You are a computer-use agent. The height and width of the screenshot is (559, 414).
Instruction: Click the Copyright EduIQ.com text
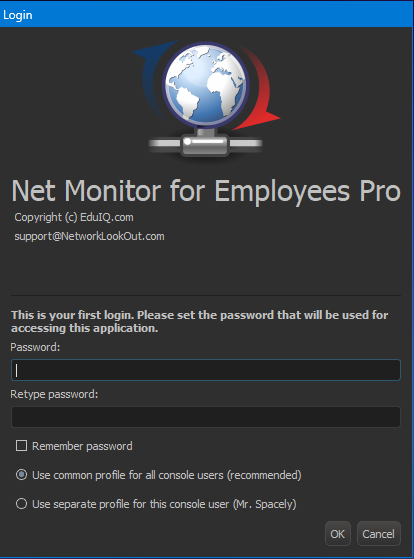tap(74, 217)
